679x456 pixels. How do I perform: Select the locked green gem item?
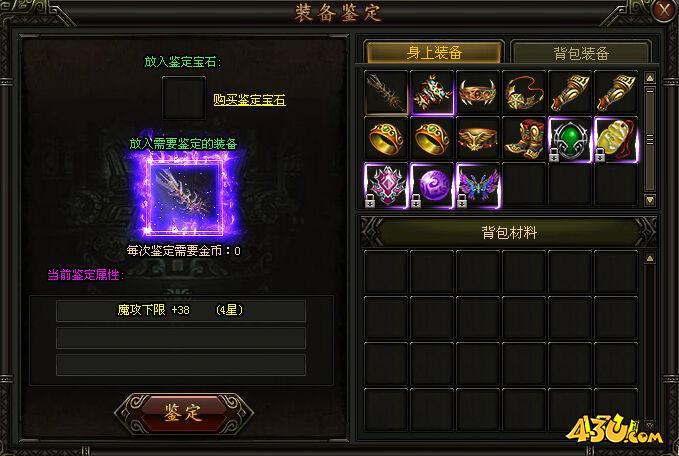[x=569, y=139]
